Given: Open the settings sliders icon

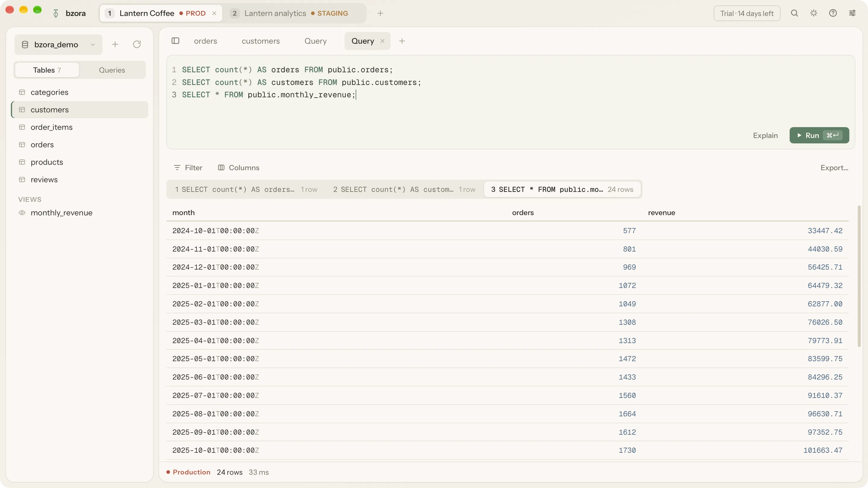Looking at the screenshot, I should click(852, 13).
